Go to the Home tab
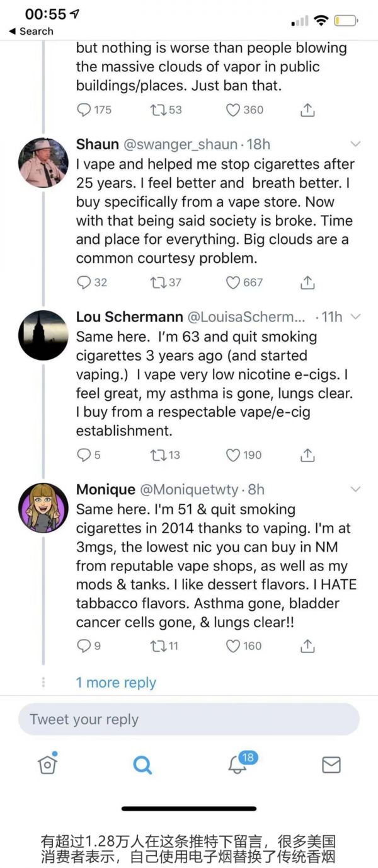This screenshot has height=868, width=378. point(48,764)
